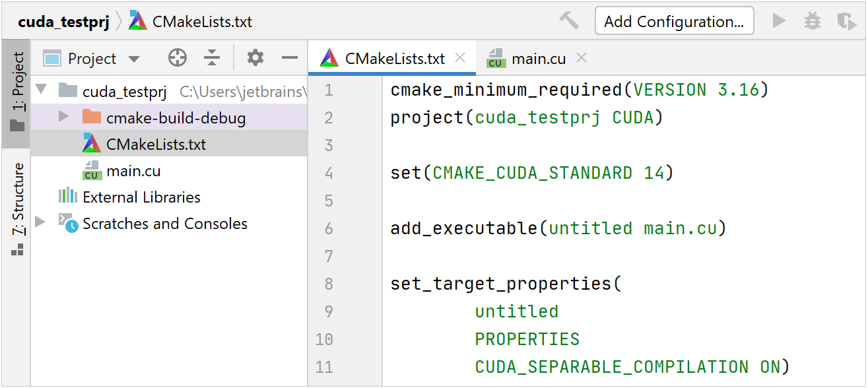Click the CMake icon on the CMakeLists.txt tab
The width and height of the screenshot is (868, 388).
tap(328, 57)
